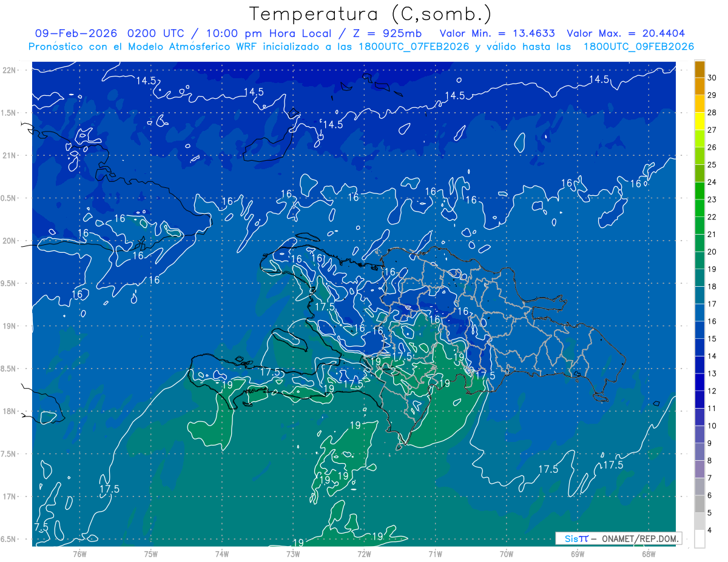Image resolution: width=728 pixels, height=562 pixels.
Task: Click the "12" colorbar scale value
Action: [712, 391]
